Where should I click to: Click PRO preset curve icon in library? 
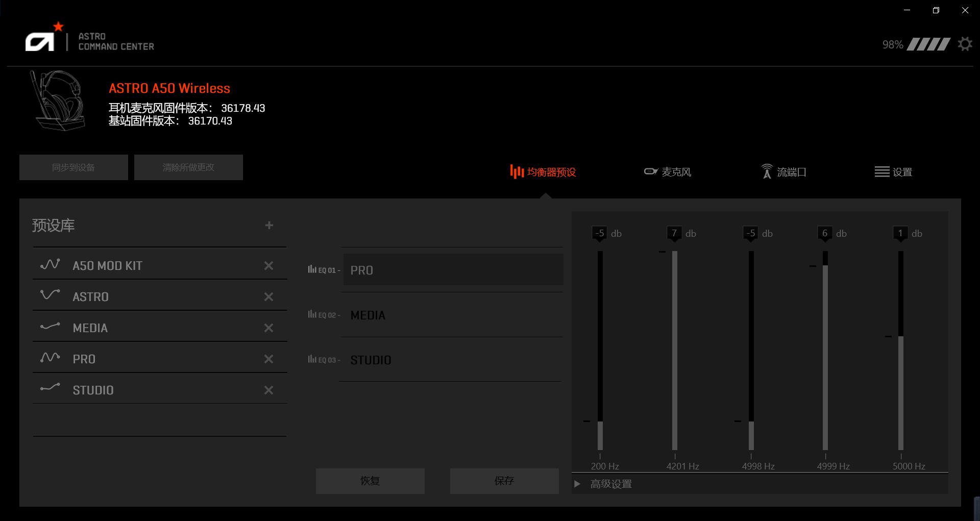coord(50,357)
